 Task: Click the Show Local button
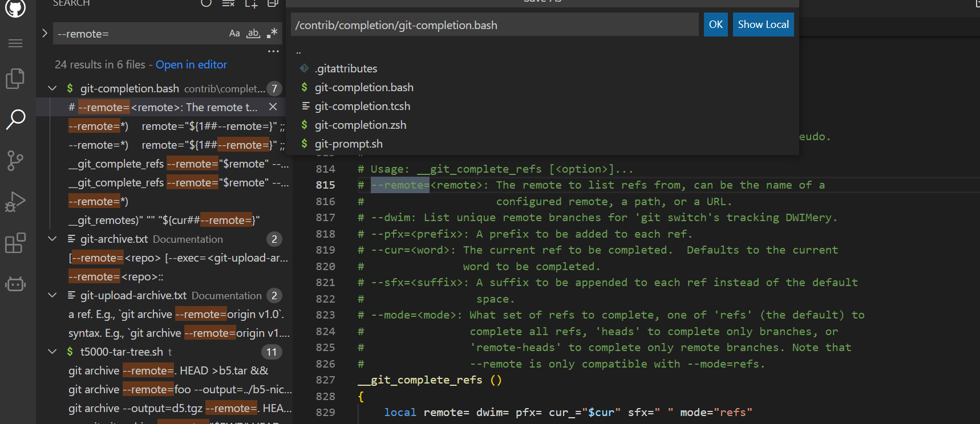763,25
